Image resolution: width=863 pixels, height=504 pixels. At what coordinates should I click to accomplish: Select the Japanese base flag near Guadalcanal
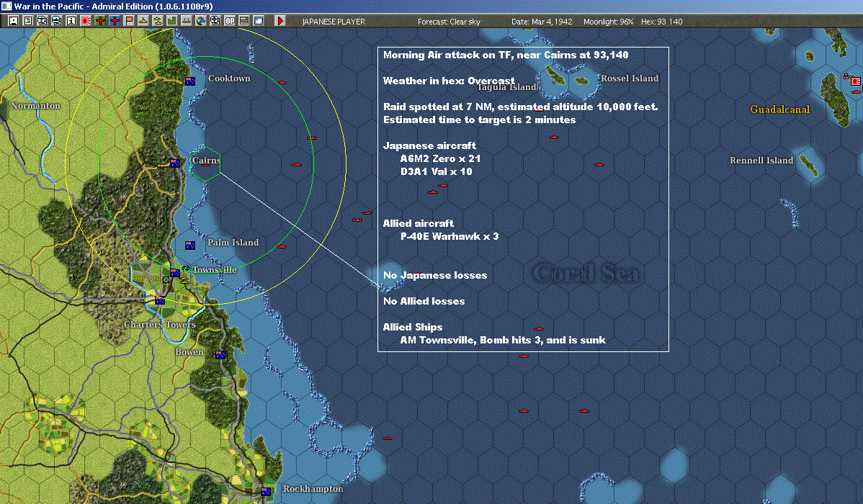click(x=855, y=81)
